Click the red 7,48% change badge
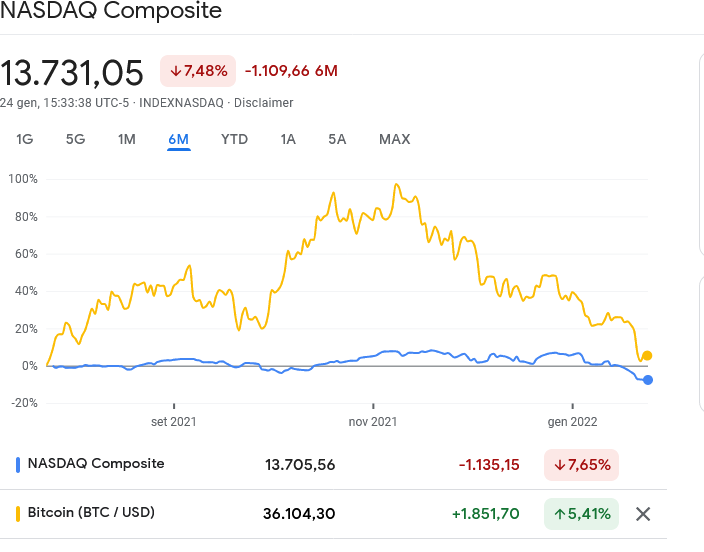704x552 pixels. [198, 71]
